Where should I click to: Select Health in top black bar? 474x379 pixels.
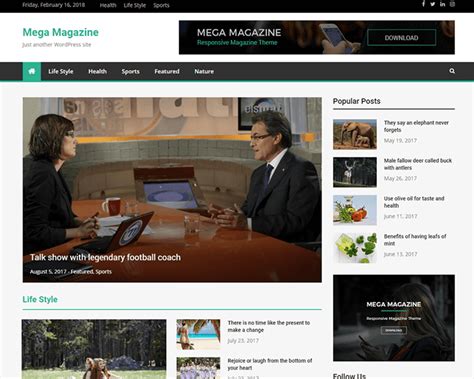pyautogui.click(x=108, y=5)
